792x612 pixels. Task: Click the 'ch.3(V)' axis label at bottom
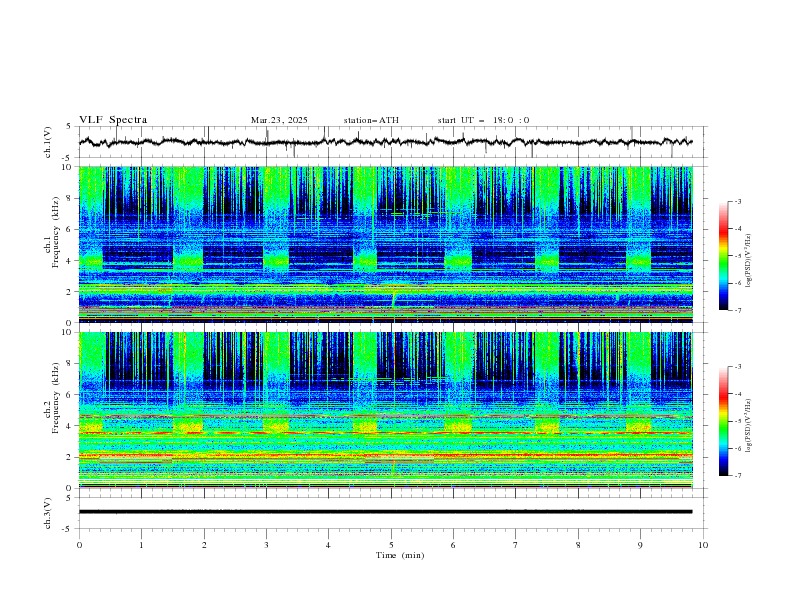click(x=48, y=513)
